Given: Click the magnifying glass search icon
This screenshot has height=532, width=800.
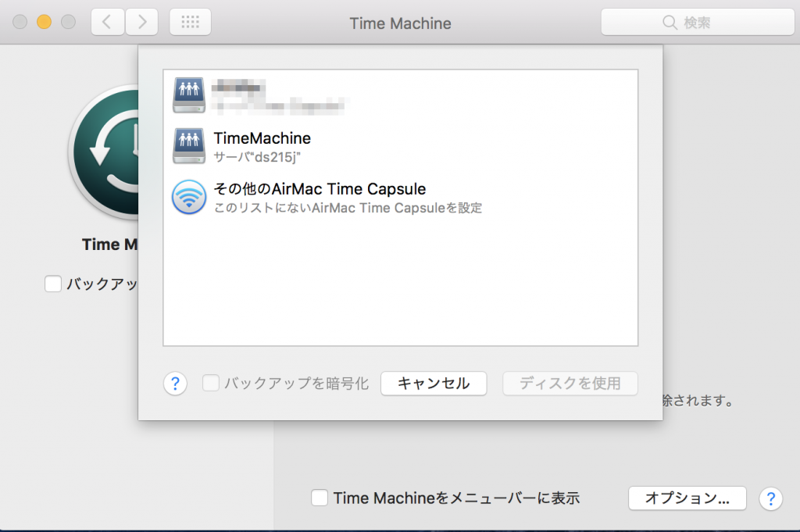Looking at the screenshot, I should 670,23.
